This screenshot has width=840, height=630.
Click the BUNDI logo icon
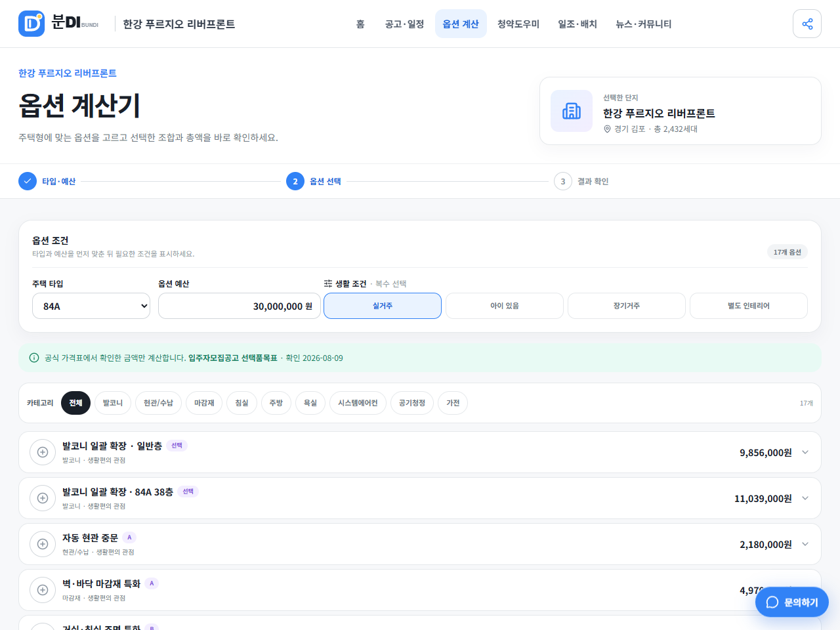(x=31, y=24)
